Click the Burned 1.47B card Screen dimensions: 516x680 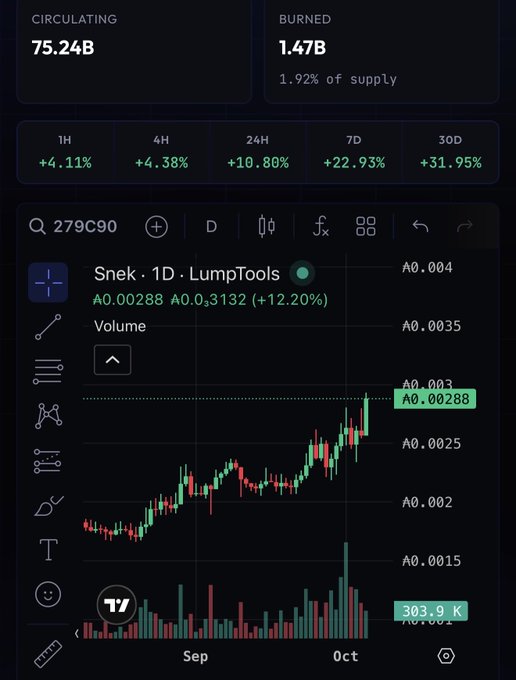(x=381, y=51)
